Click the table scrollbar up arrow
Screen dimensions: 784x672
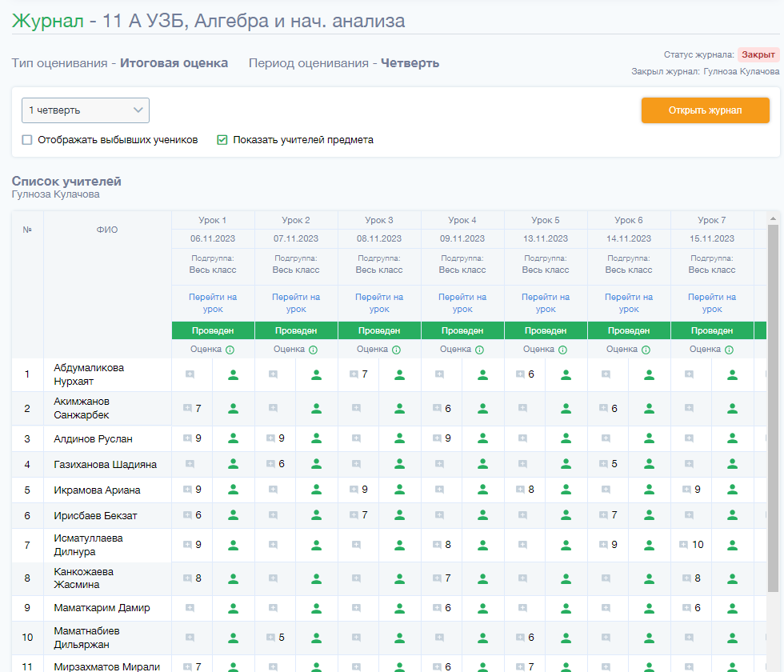tap(773, 218)
